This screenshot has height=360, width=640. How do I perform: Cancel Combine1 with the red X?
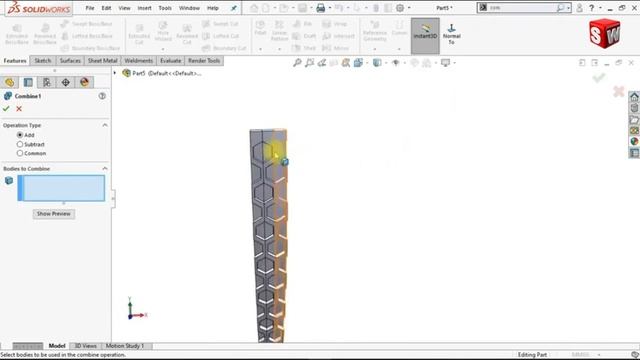[19, 109]
